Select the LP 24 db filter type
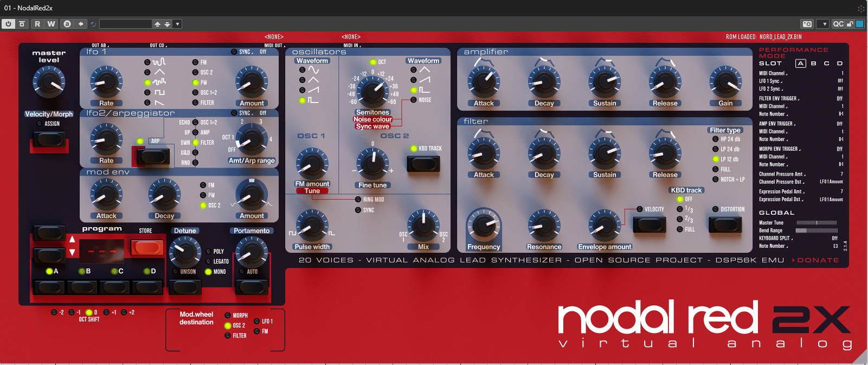868x365 pixels. point(716,149)
